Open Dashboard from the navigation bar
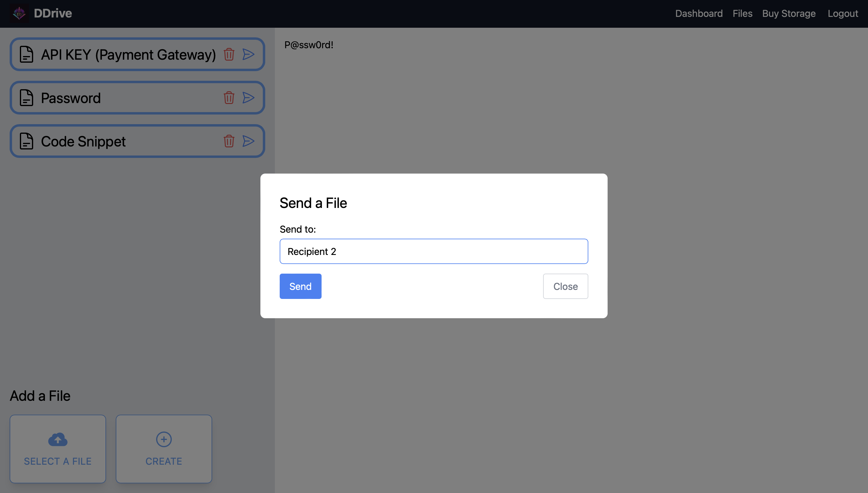 tap(699, 14)
